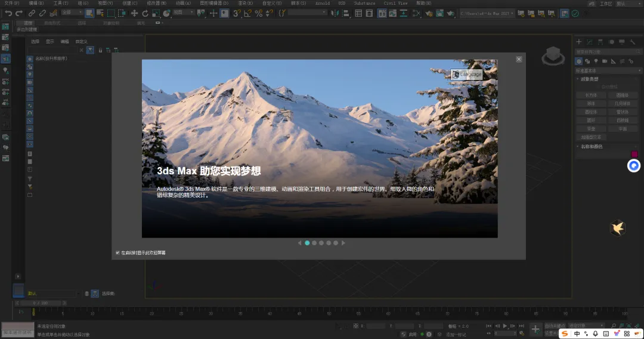Toggle the filter funnel in scene explorer
The height and width of the screenshot is (339, 644).
pos(91,50)
